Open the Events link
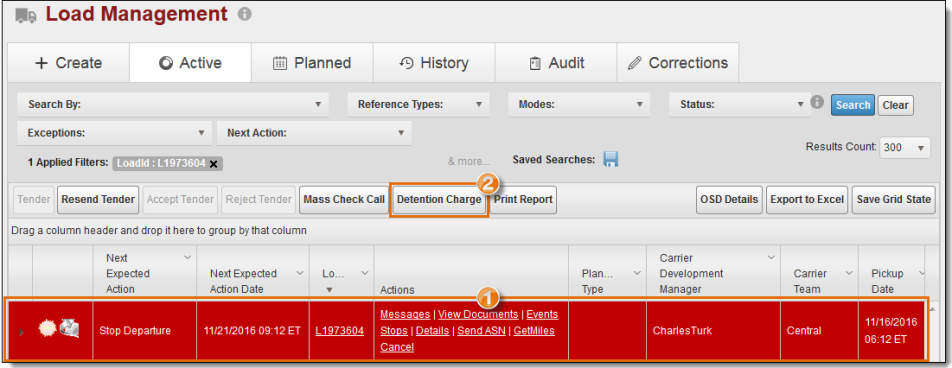Screen dimensions: 952x368 click(x=542, y=315)
